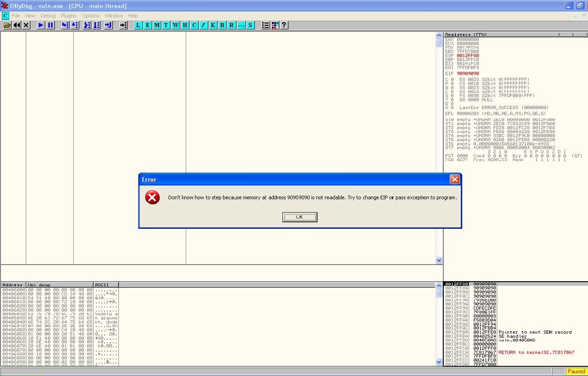This screenshot has height=376, width=588.
Task: Click the Open file toolbar icon
Action: coord(7,25)
